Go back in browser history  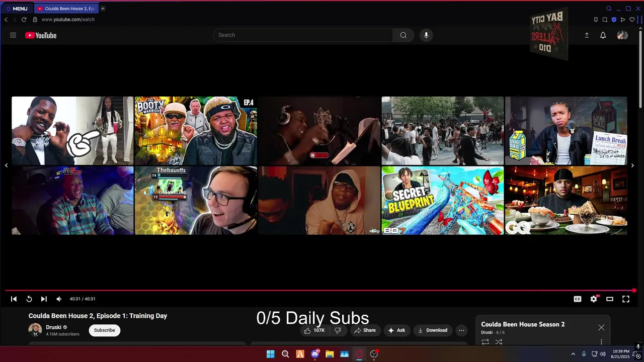(6, 20)
